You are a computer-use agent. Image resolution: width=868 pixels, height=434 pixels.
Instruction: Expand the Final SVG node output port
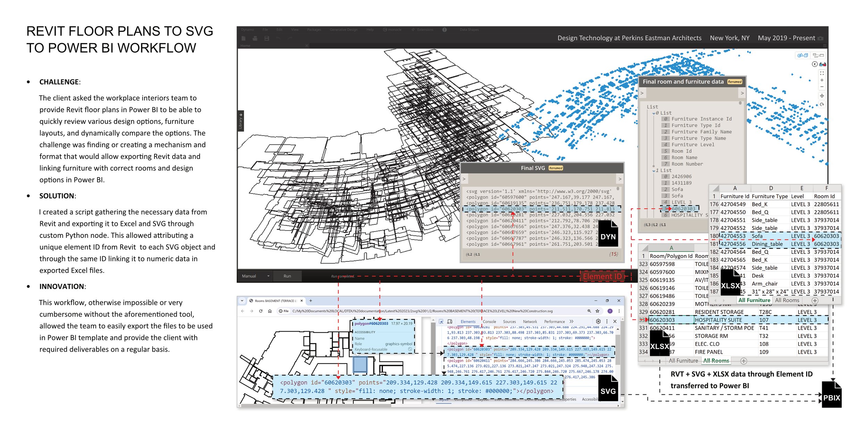(x=620, y=179)
